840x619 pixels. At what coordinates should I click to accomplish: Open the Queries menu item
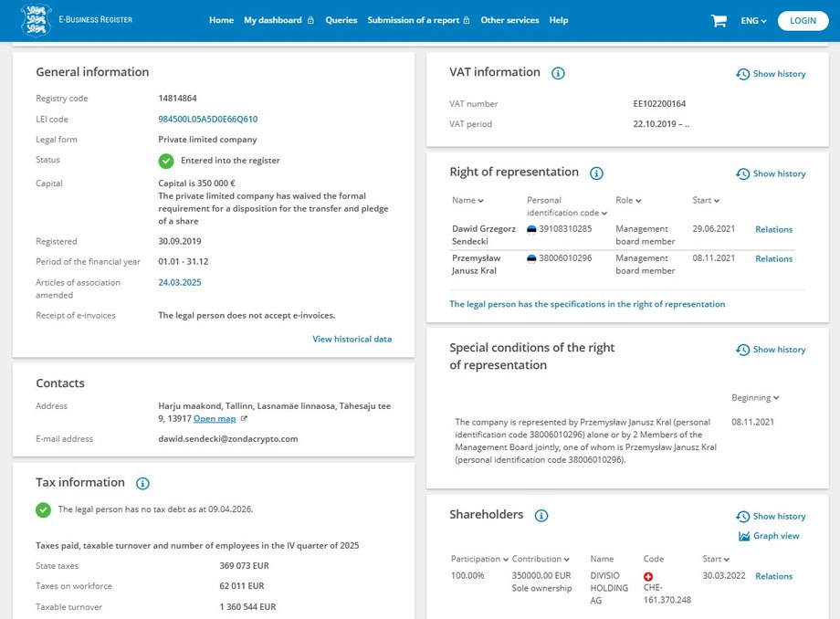pos(341,20)
